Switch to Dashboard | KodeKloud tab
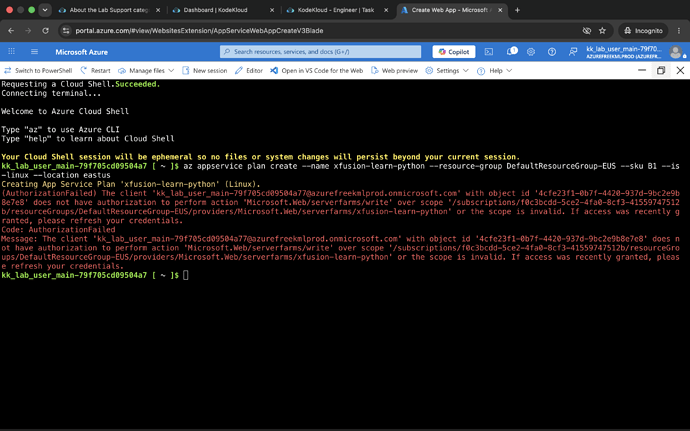Screen dimensions: 690x431 coord(216,10)
